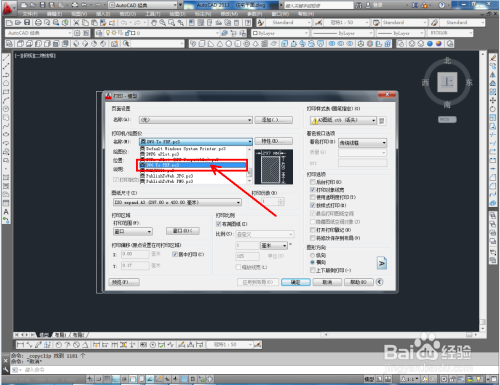
Task: Choose Default Windows System Printer.pc3 in list
Action: (186, 149)
